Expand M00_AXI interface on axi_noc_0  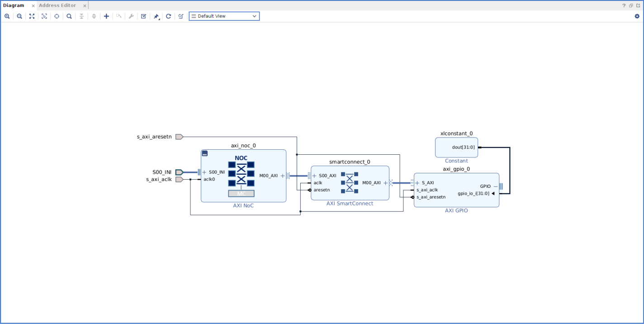coord(283,176)
